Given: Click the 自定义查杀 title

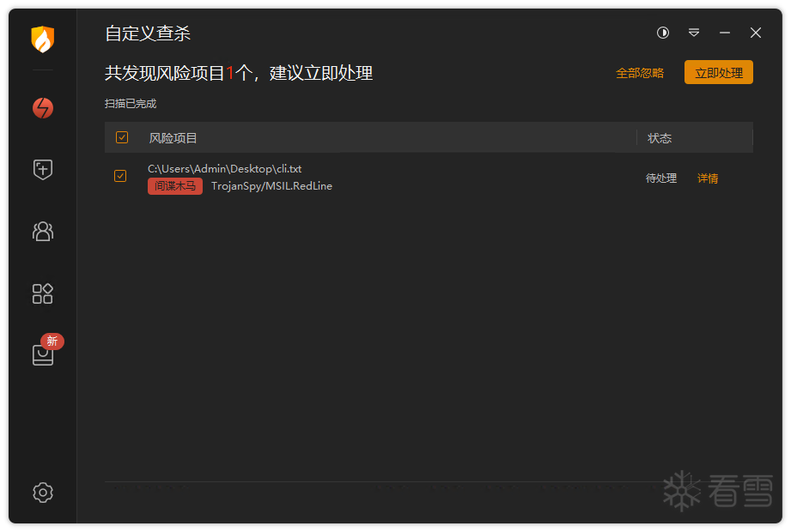Looking at the screenshot, I should pos(148,33).
